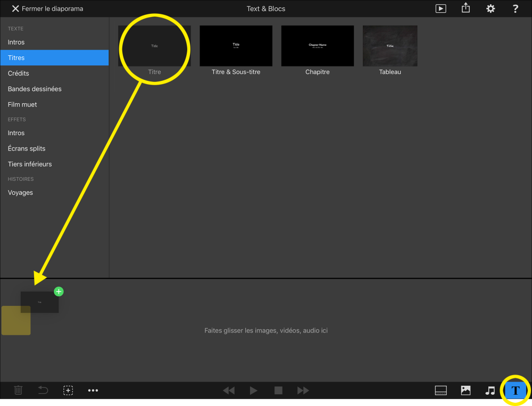Open help question mark icon
Image resolution: width=532 pixels, height=406 pixels.
(x=515, y=9)
